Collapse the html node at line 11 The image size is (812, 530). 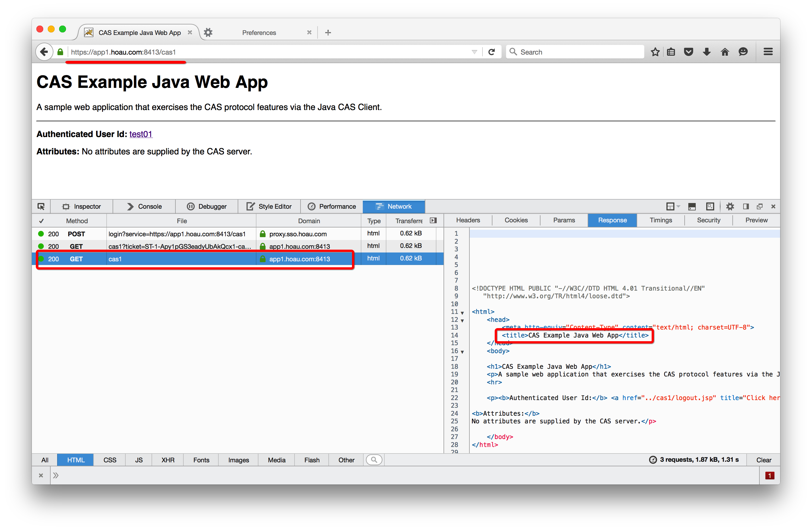pyautogui.click(x=462, y=312)
